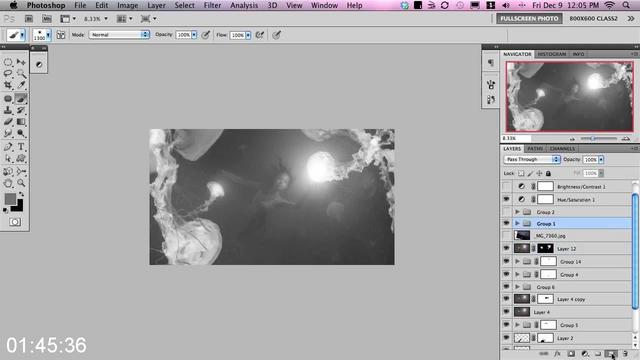Select the Zoom tool in toolbox
The image size is (640, 360).
point(21,184)
